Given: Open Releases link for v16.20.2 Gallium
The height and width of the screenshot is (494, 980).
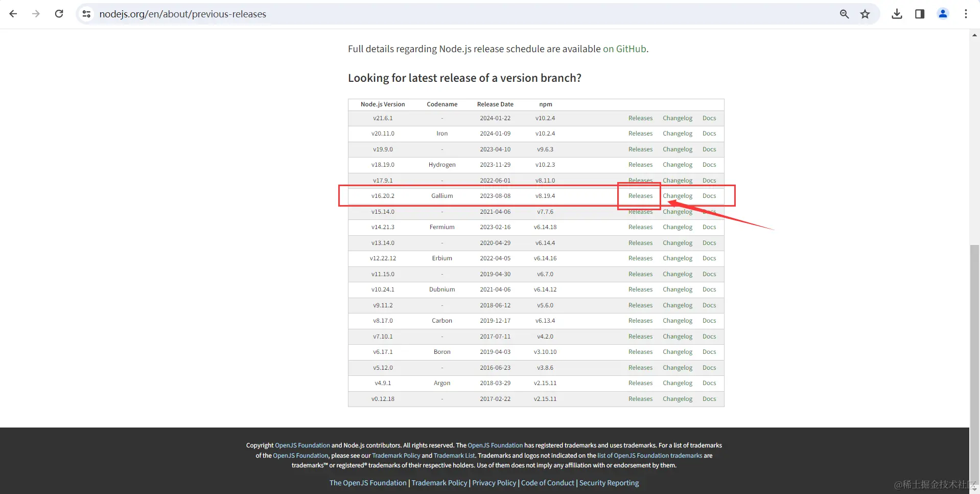Looking at the screenshot, I should click(x=640, y=196).
